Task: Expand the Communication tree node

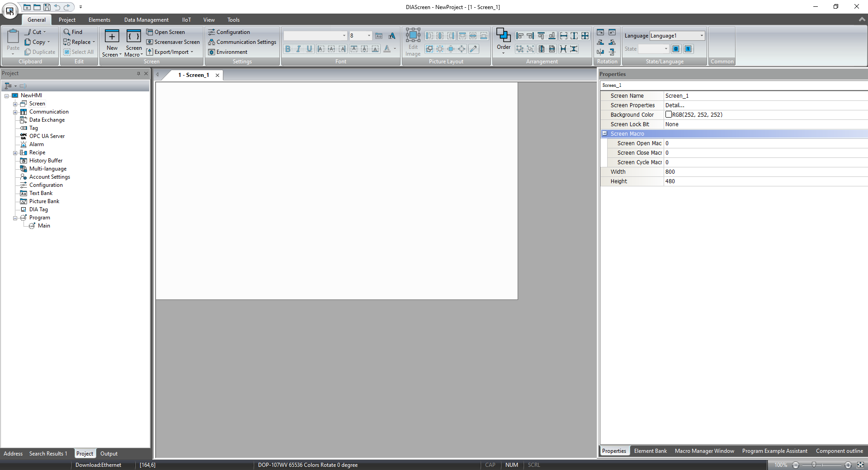Action: pyautogui.click(x=15, y=112)
